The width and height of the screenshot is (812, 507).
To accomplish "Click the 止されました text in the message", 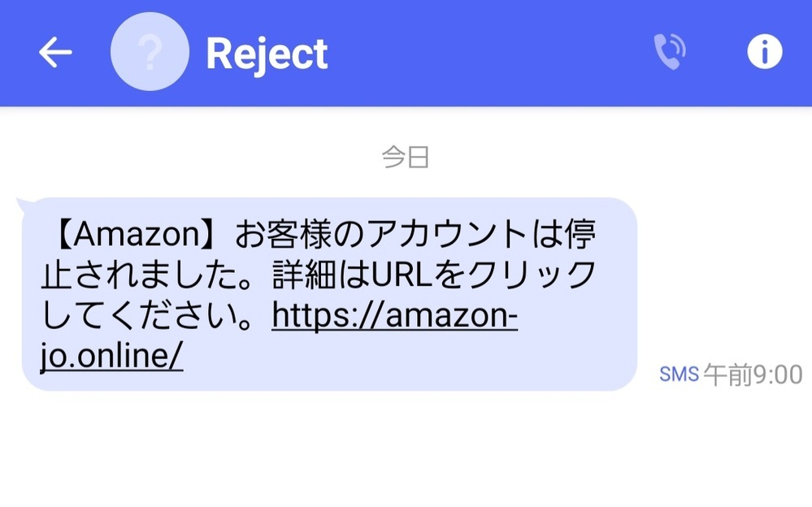I will pyautogui.click(x=140, y=275).
